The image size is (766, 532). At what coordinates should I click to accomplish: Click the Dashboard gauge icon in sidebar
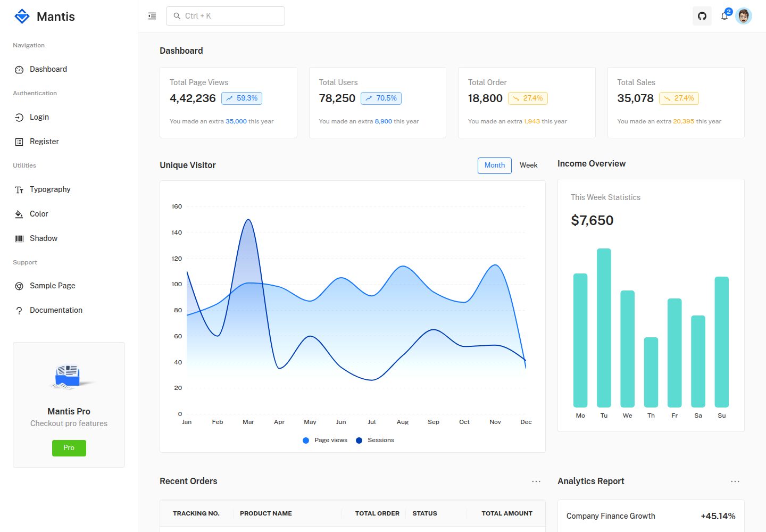click(19, 70)
